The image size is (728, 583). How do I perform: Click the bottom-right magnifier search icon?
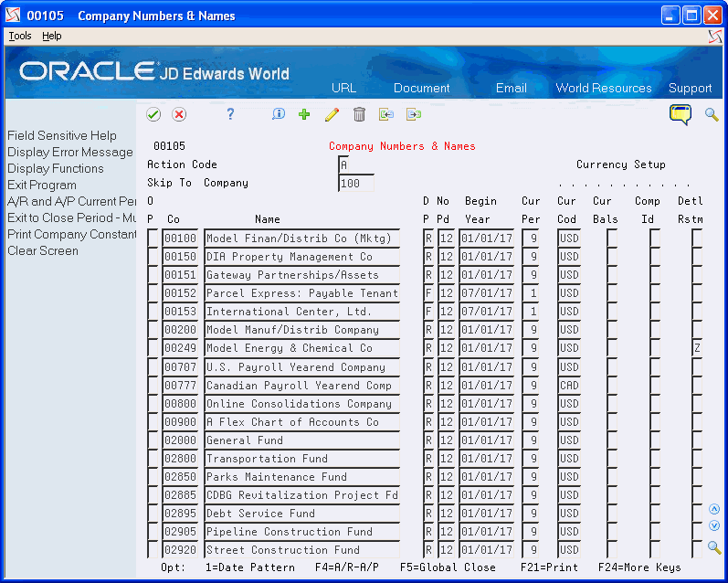[714, 547]
